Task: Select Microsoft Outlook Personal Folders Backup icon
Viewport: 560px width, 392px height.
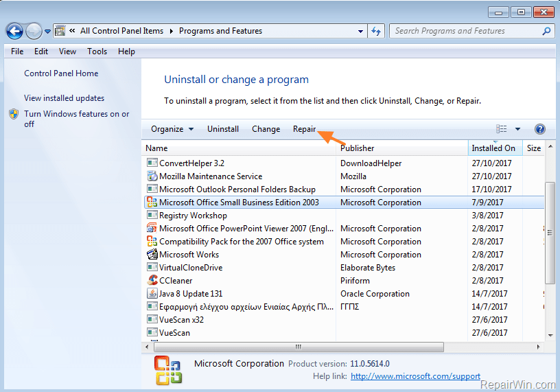Action: (x=152, y=189)
